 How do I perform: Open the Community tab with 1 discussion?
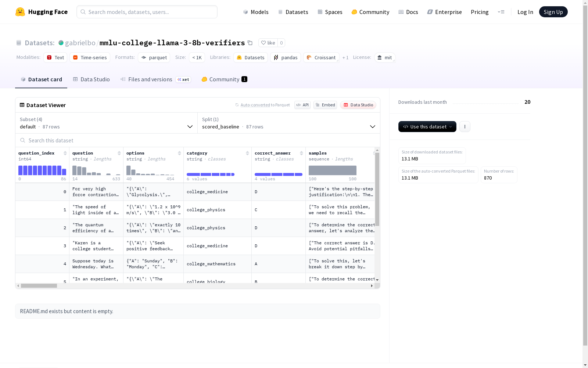(224, 79)
